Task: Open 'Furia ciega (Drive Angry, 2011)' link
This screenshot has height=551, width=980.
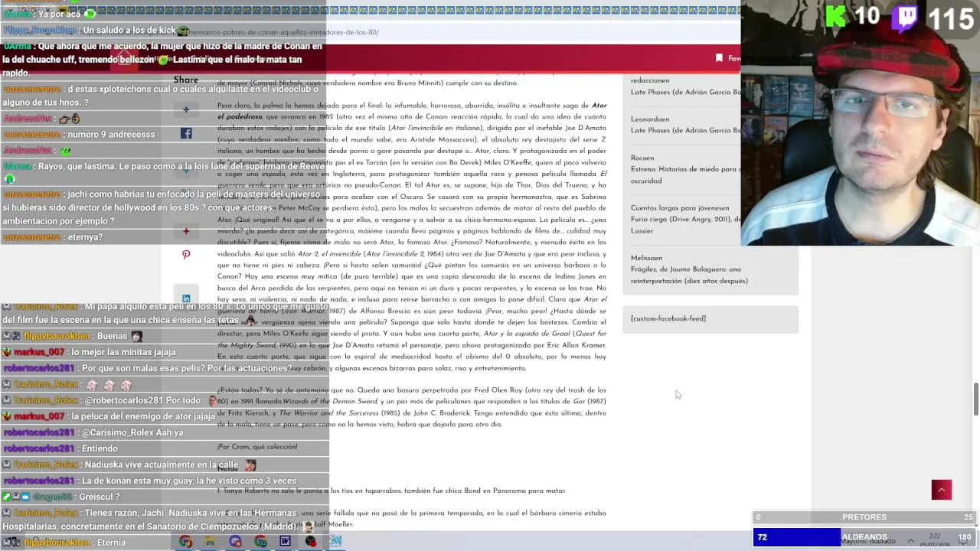Action: tap(685, 220)
